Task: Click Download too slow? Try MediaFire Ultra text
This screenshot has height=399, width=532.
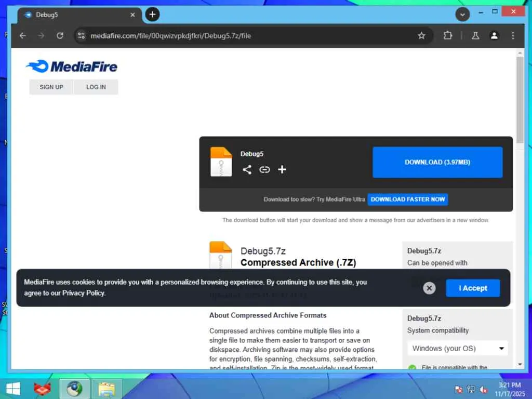Action: pos(314,199)
